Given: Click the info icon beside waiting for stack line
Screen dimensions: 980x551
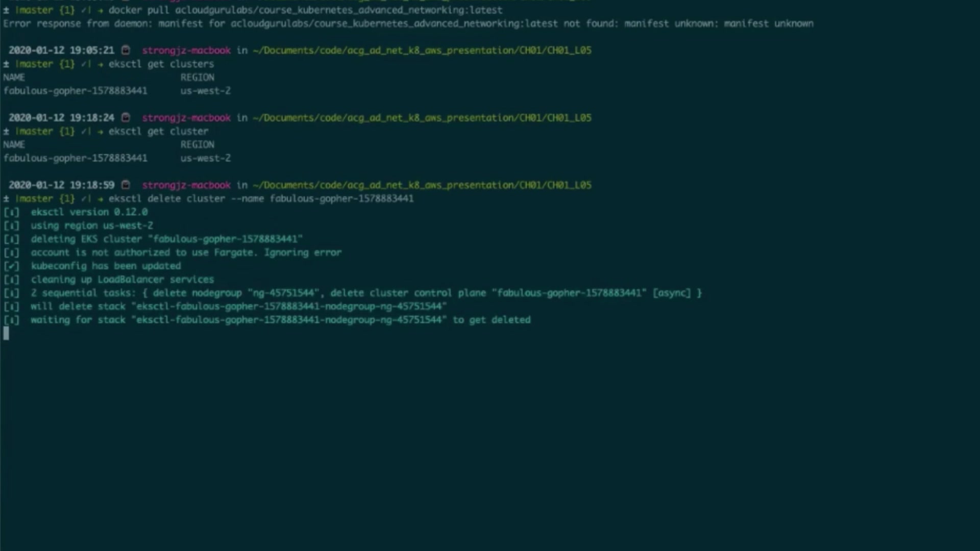Looking at the screenshot, I should point(11,320).
